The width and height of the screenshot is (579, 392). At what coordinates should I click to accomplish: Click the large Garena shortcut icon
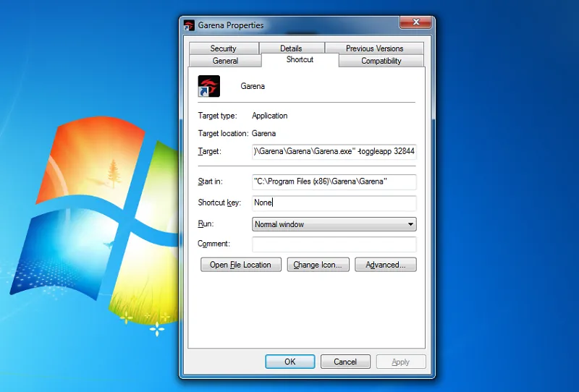click(208, 86)
